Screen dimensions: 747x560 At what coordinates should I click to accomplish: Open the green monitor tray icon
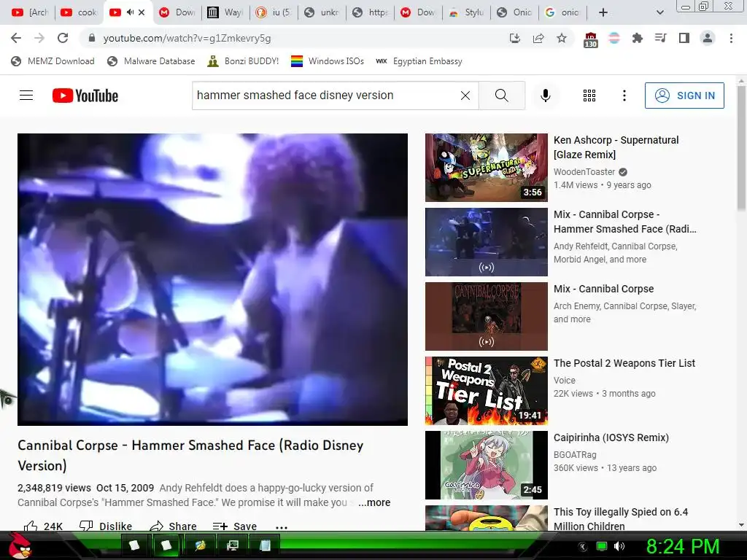pyautogui.click(x=602, y=546)
